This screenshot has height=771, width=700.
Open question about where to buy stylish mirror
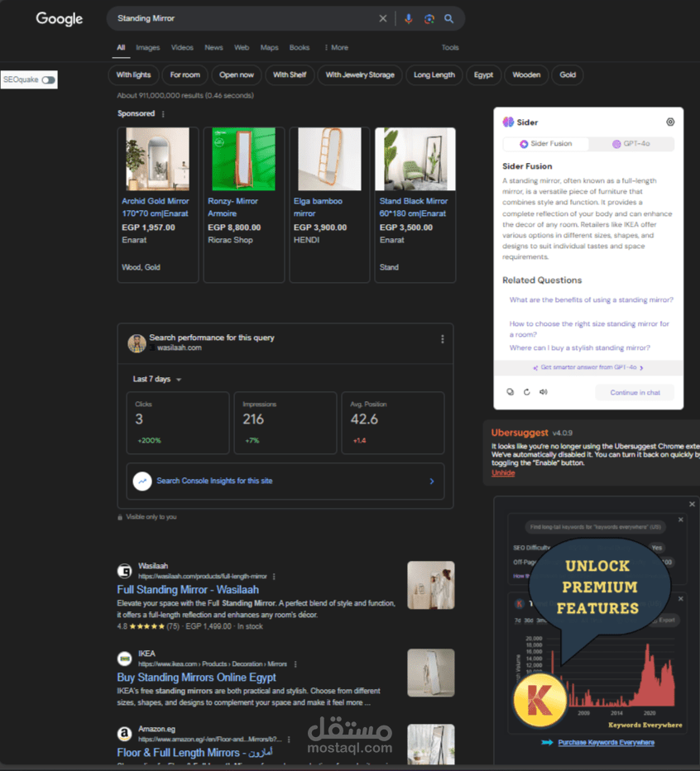pyautogui.click(x=580, y=347)
